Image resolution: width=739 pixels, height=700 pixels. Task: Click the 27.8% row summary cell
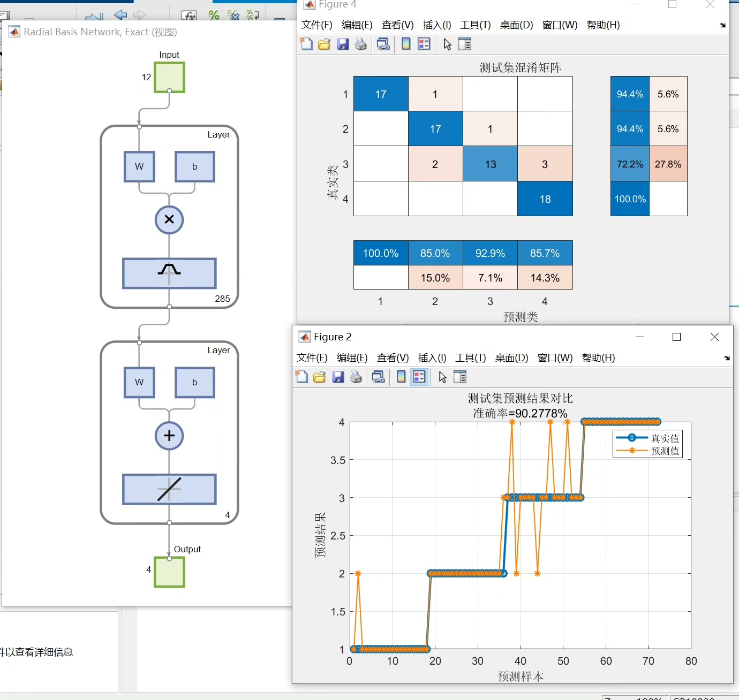click(x=668, y=164)
